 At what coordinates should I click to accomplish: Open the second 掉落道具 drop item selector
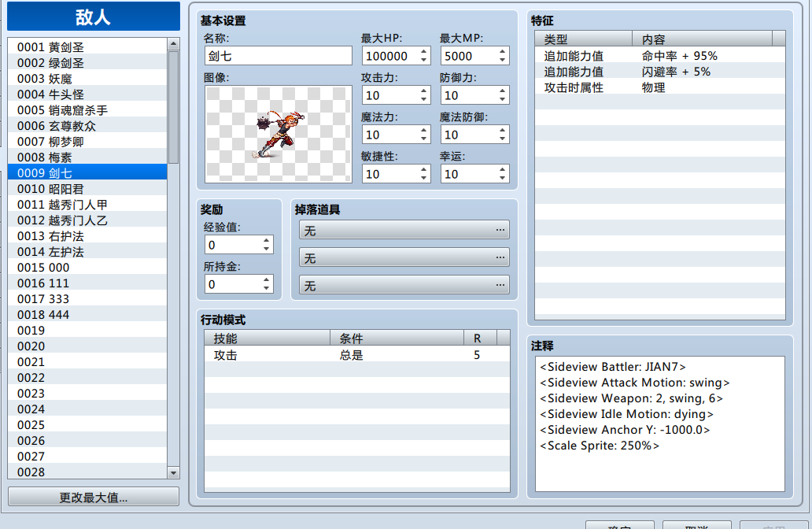404,257
